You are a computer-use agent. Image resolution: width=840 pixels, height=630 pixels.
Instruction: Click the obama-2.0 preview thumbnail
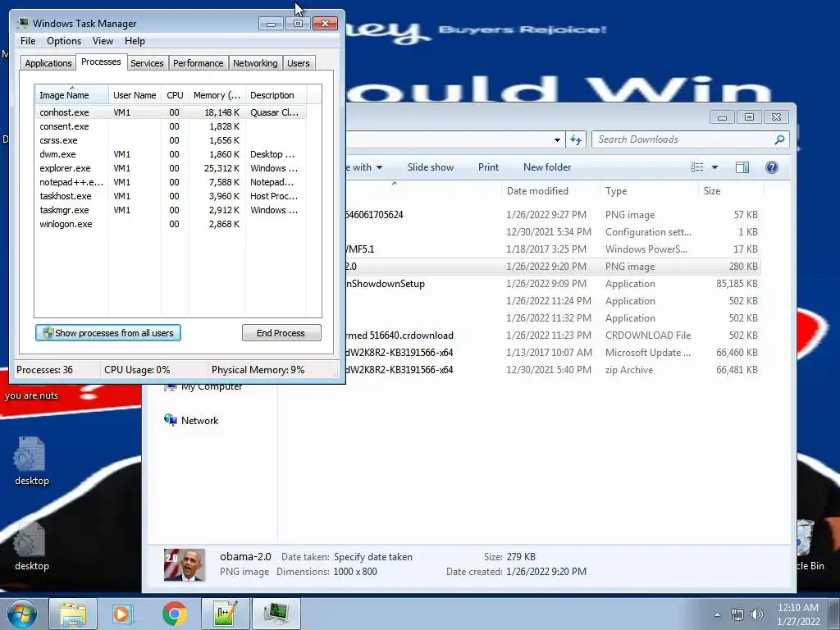184,565
